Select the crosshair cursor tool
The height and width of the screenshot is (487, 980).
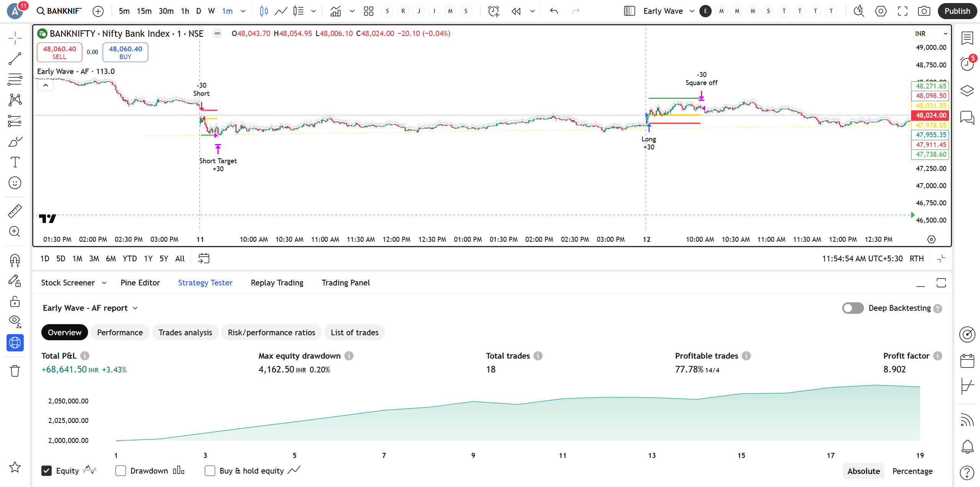pyautogui.click(x=15, y=38)
